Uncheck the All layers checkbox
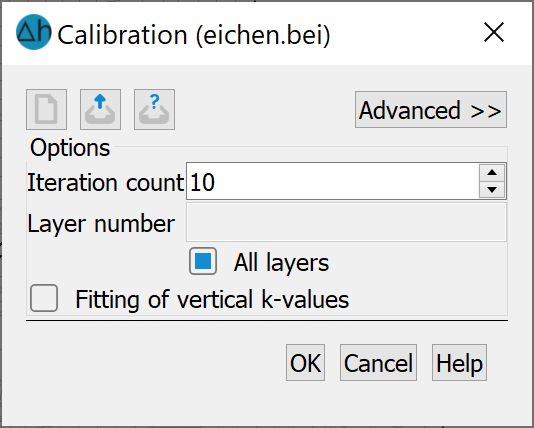The width and height of the screenshot is (534, 428). [x=203, y=261]
